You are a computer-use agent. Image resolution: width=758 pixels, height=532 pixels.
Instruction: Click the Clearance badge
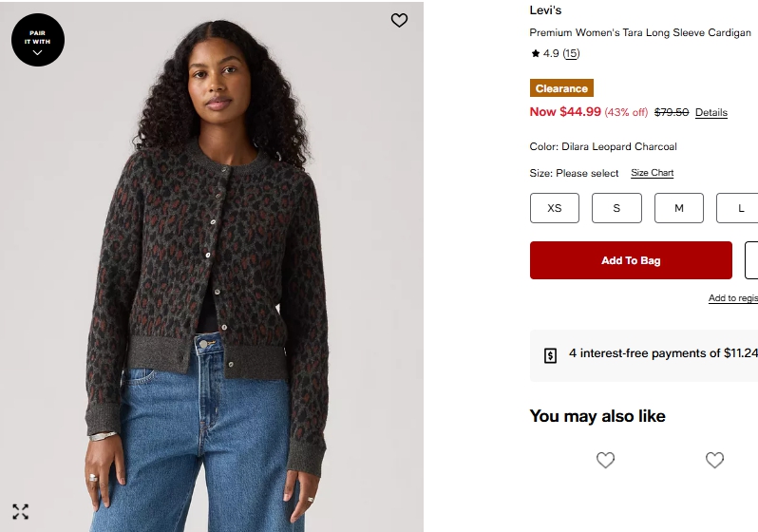[561, 88]
